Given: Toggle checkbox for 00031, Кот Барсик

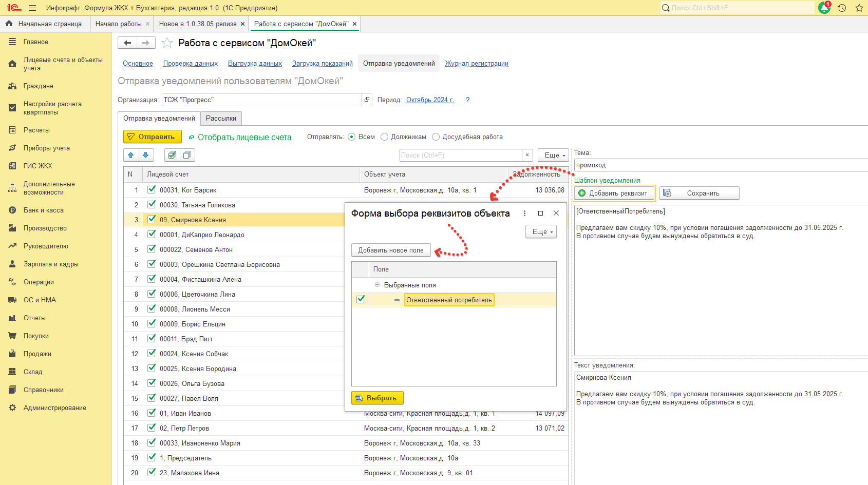Looking at the screenshot, I should click(x=152, y=189).
